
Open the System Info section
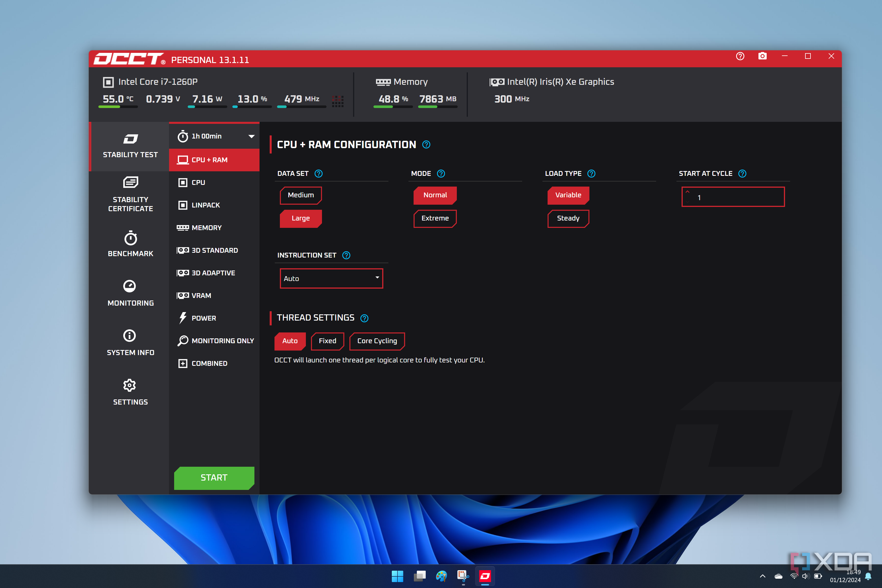coord(130,342)
